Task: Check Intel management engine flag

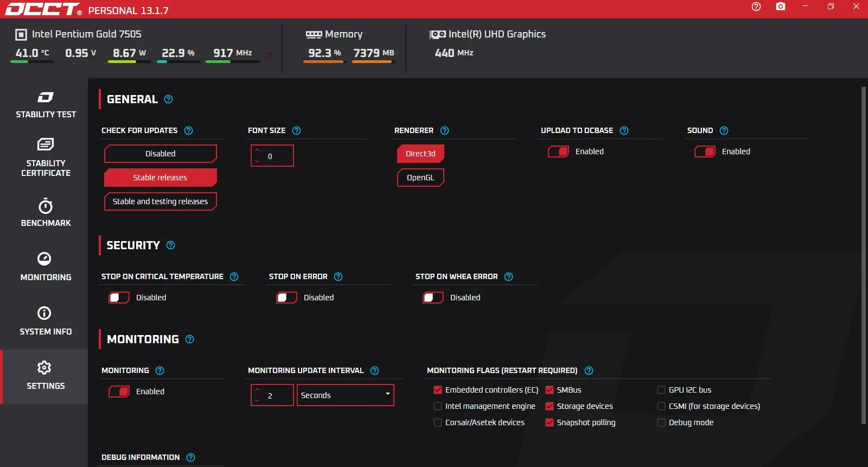Action: (438, 407)
